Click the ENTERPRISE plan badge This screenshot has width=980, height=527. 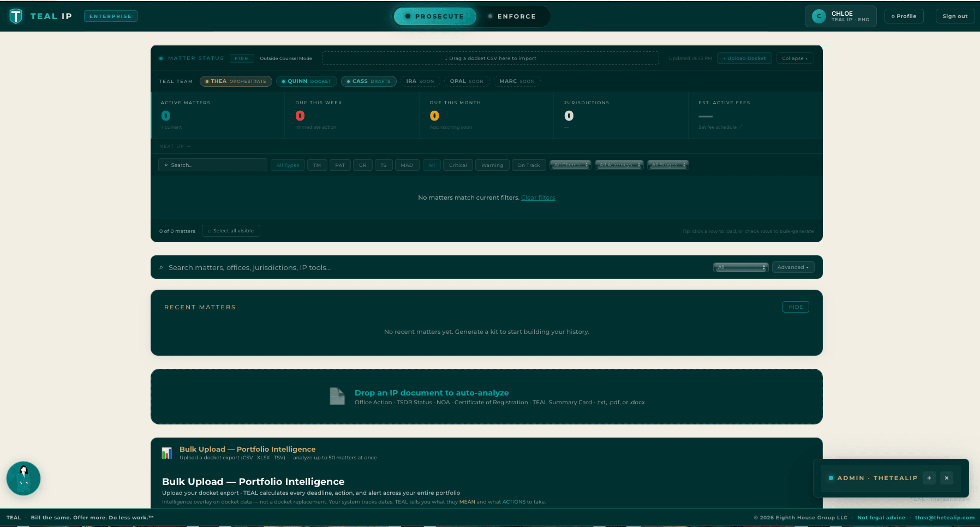(111, 16)
